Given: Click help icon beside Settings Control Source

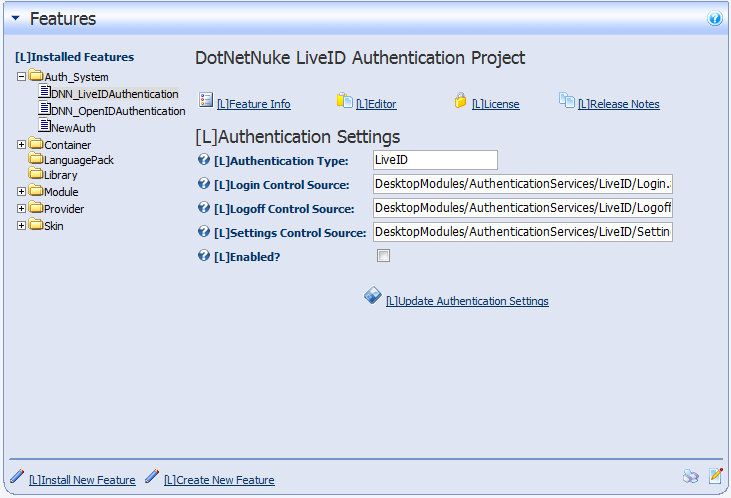Looking at the screenshot, I should click(204, 231).
